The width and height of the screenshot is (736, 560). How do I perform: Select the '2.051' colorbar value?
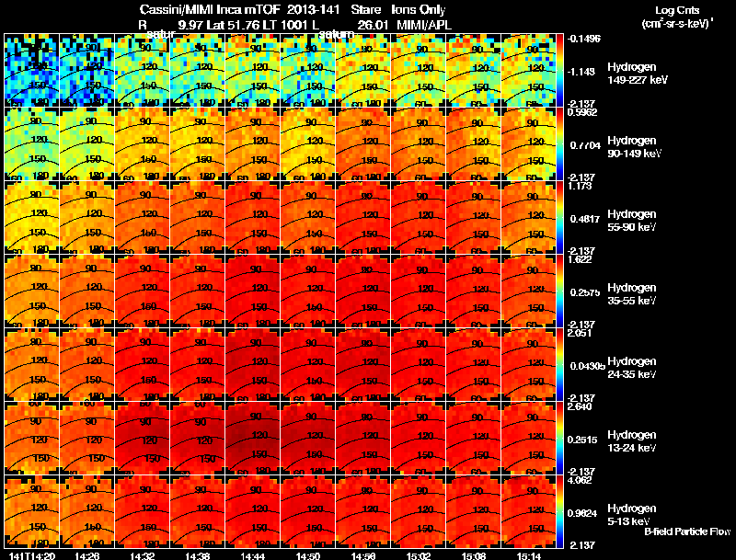pos(580,334)
